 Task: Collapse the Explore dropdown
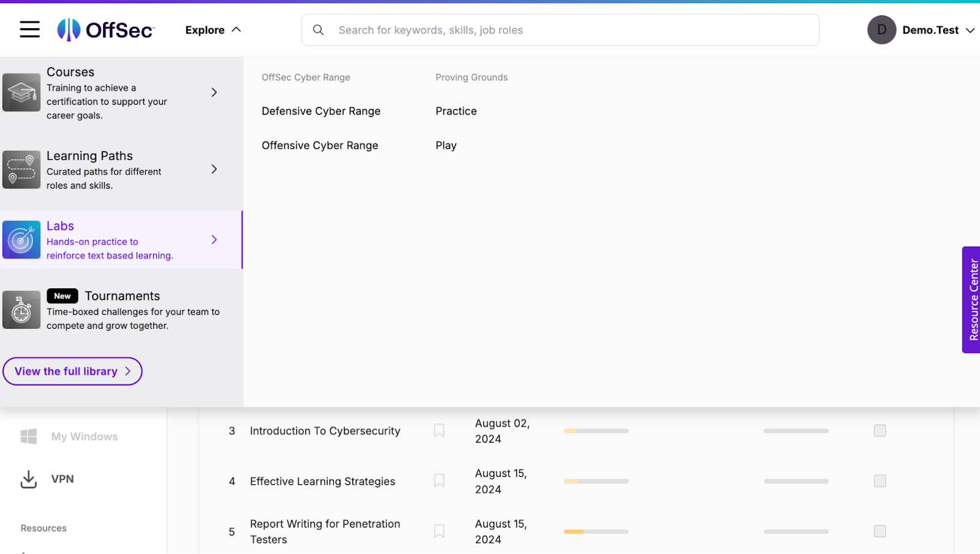coord(213,30)
